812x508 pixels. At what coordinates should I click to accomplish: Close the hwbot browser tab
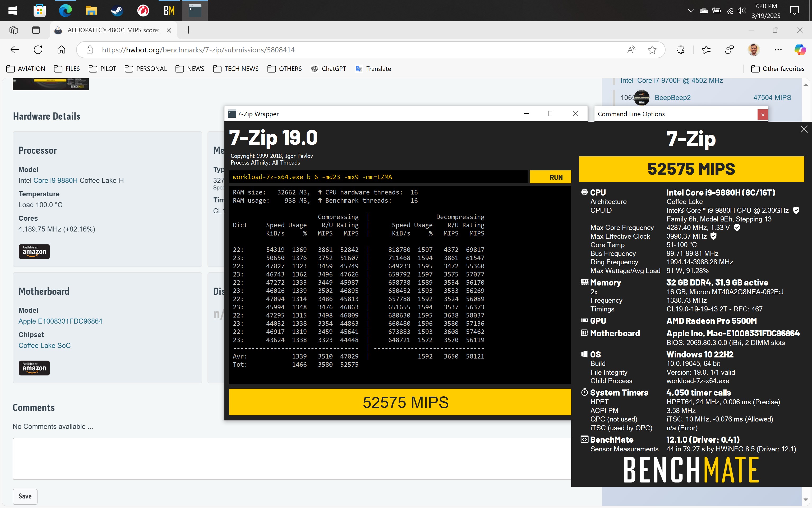(x=169, y=30)
